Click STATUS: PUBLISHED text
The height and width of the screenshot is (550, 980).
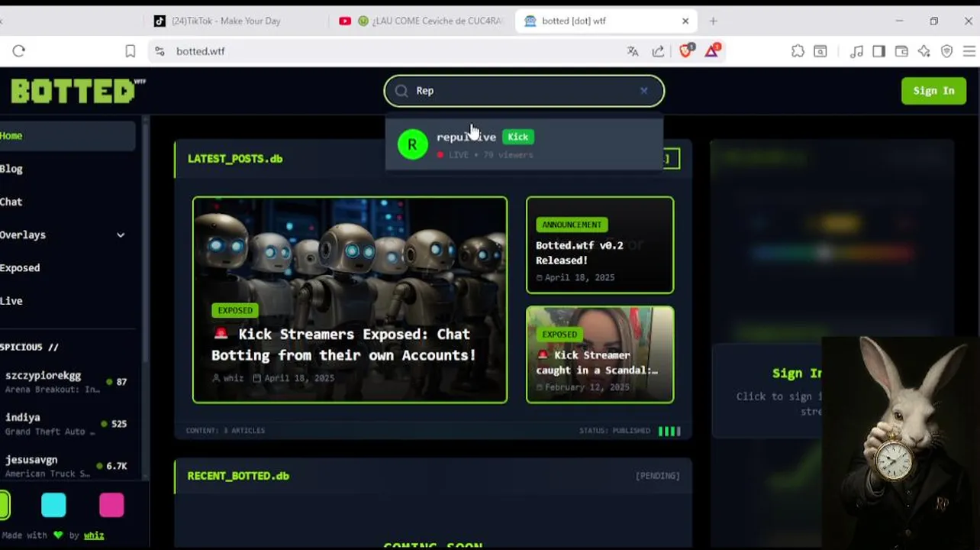point(614,431)
